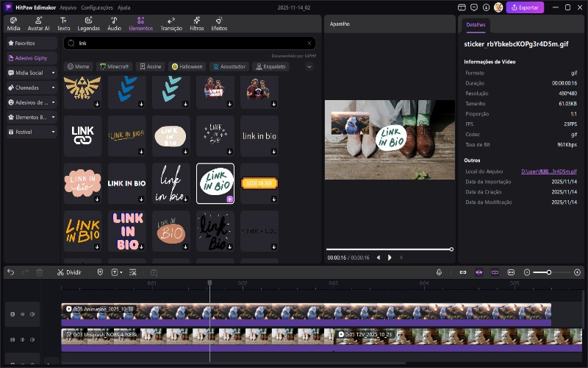Open the Áudio library

tap(114, 24)
